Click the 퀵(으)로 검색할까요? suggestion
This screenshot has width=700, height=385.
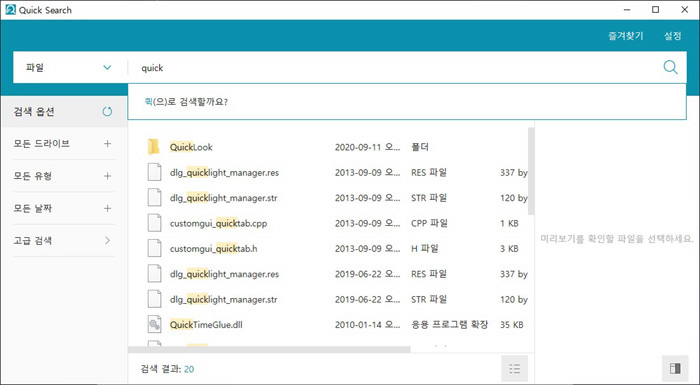click(186, 102)
